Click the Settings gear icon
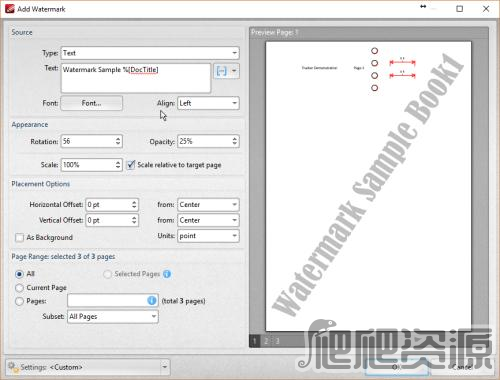The width and height of the screenshot is (500, 380). [x=13, y=367]
